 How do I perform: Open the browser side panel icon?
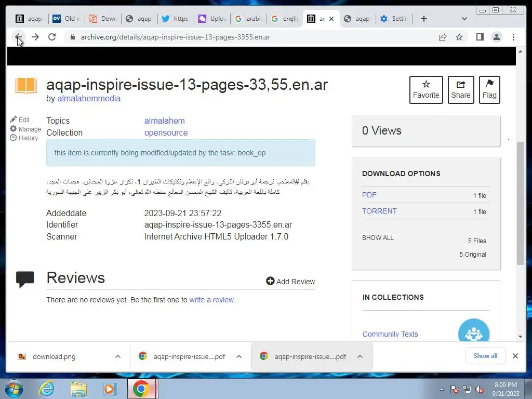[480, 37]
